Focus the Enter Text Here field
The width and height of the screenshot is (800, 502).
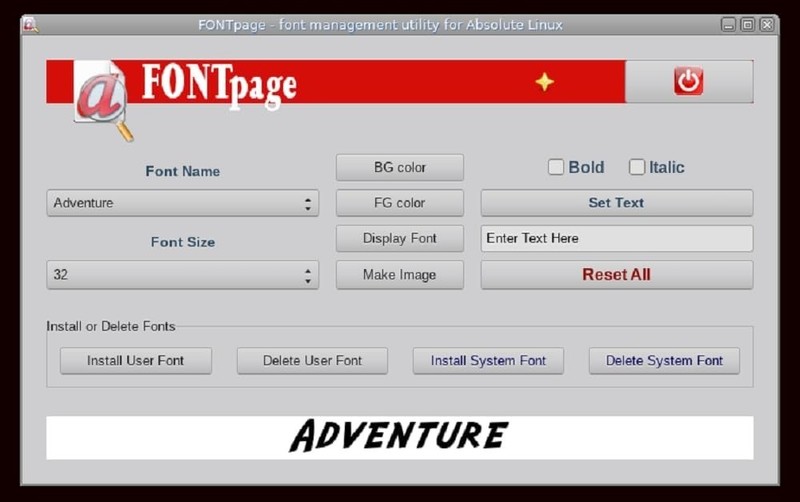click(x=616, y=238)
